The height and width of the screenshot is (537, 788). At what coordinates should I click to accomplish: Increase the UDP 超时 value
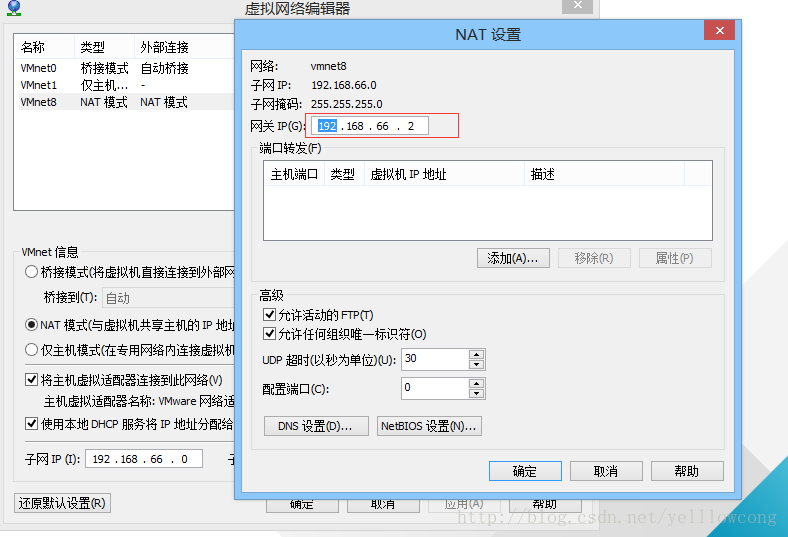click(476, 355)
